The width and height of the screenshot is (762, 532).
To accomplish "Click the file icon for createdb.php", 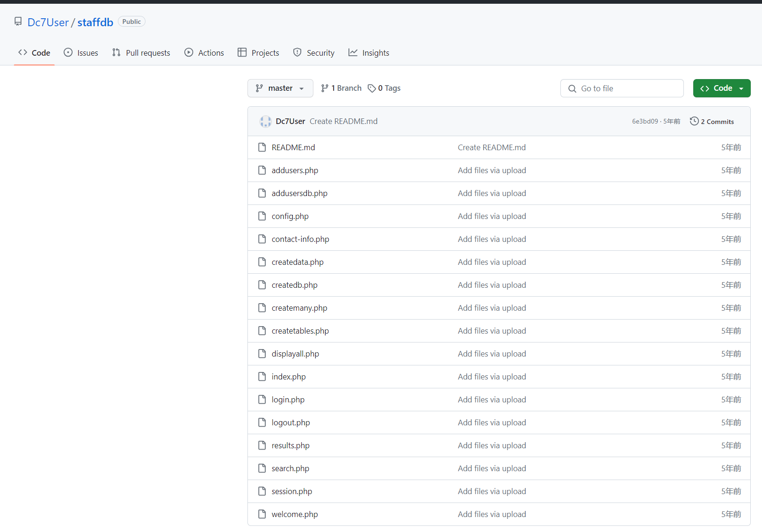I will pyautogui.click(x=262, y=285).
